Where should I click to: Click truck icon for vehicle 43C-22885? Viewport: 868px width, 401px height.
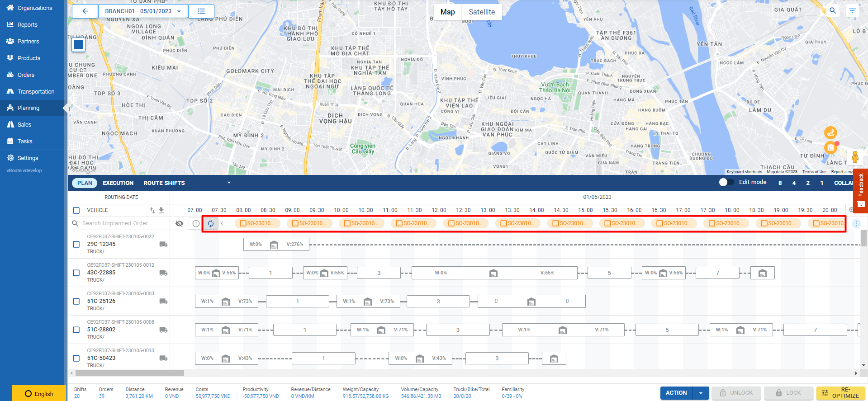163,273
